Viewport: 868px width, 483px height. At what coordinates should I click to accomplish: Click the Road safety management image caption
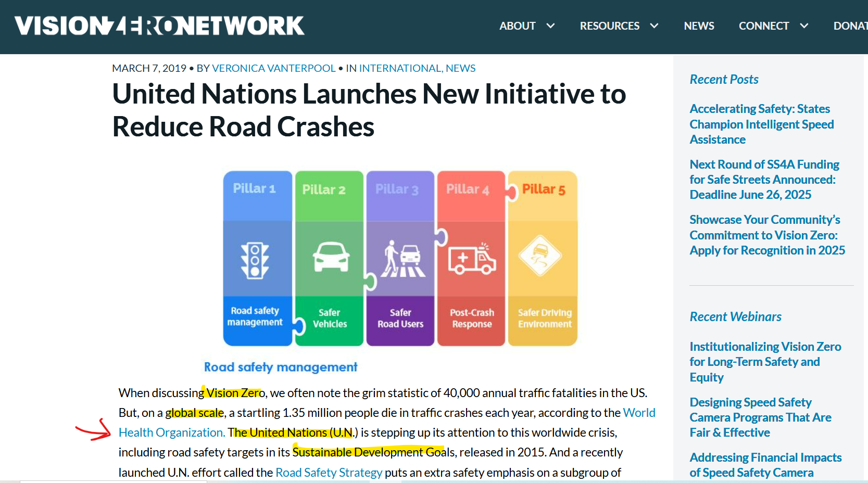pyautogui.click(x=281, y=367)
